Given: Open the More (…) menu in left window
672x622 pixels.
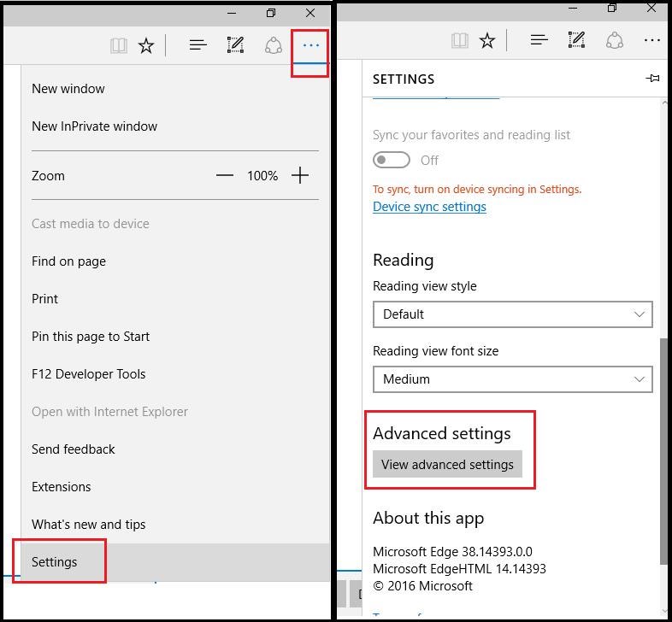Looking at the screenshot, I should tap(310, 45).
